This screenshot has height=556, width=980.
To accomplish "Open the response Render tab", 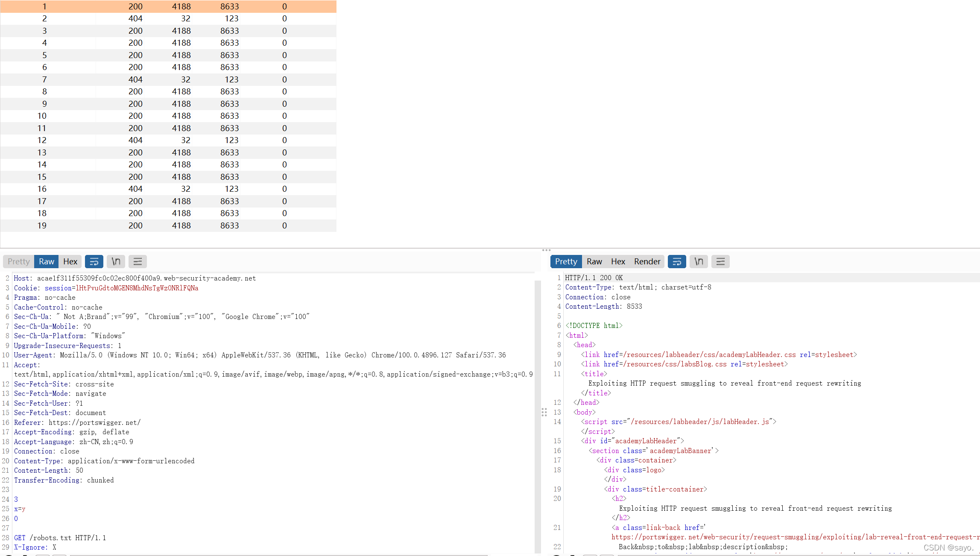I will (647, 261).
